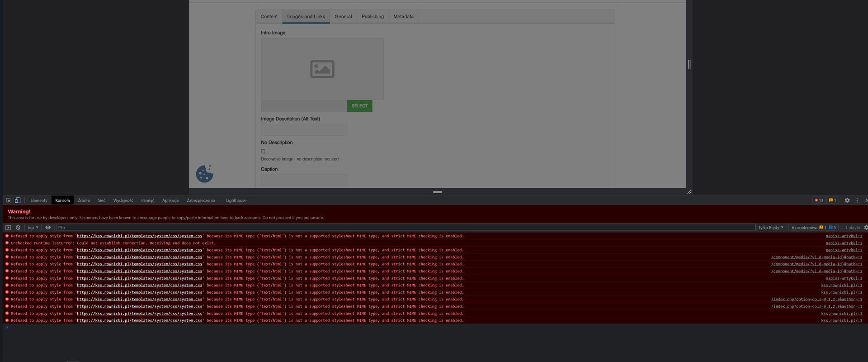The width and height of the screenshot is (868, 362).
Task: Open the 'top' JavaScript context dropdown
Action: click(x=33, y=228)
